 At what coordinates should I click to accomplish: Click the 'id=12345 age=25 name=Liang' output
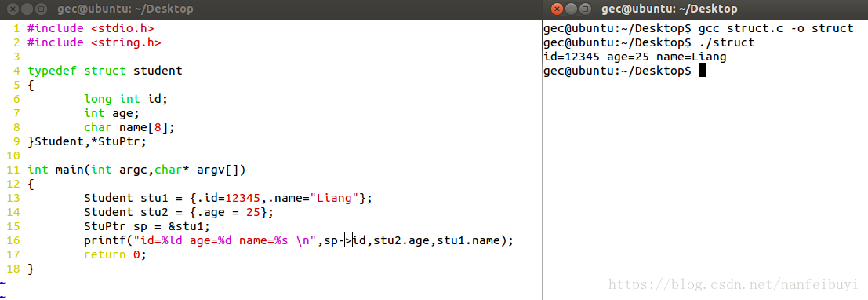635,57
